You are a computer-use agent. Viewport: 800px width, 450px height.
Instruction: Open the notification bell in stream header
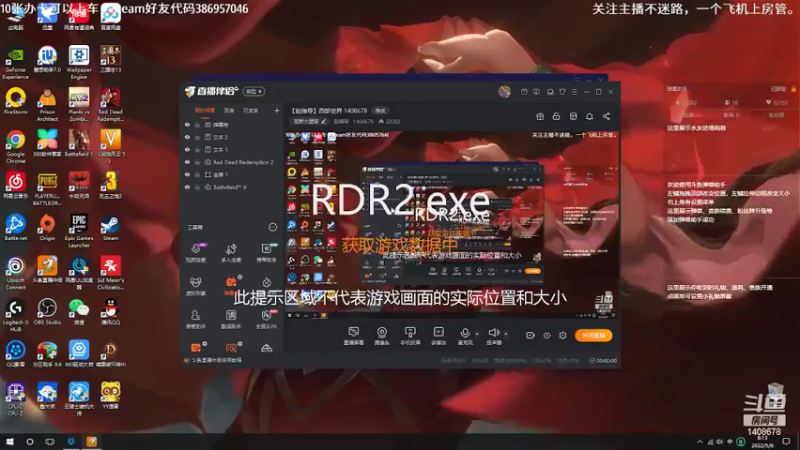coord(589,116)
